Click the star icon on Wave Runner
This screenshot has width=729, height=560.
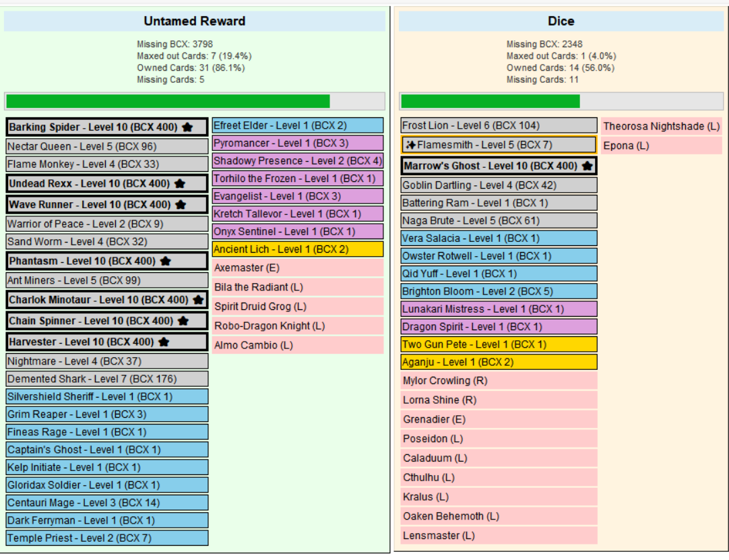[181, 204]
